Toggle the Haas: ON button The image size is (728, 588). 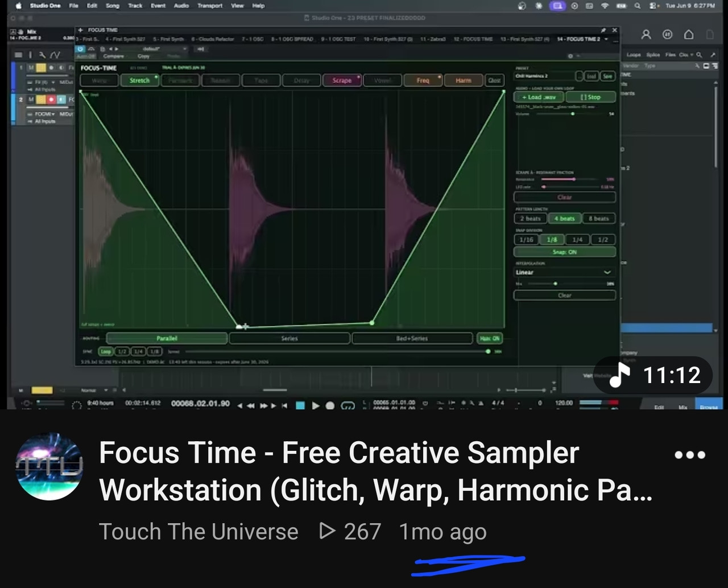489,338
